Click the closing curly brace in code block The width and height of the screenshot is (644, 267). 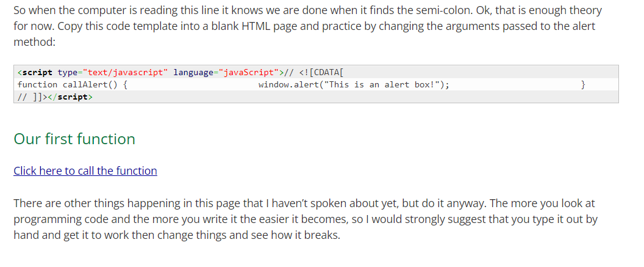point(583,85)
